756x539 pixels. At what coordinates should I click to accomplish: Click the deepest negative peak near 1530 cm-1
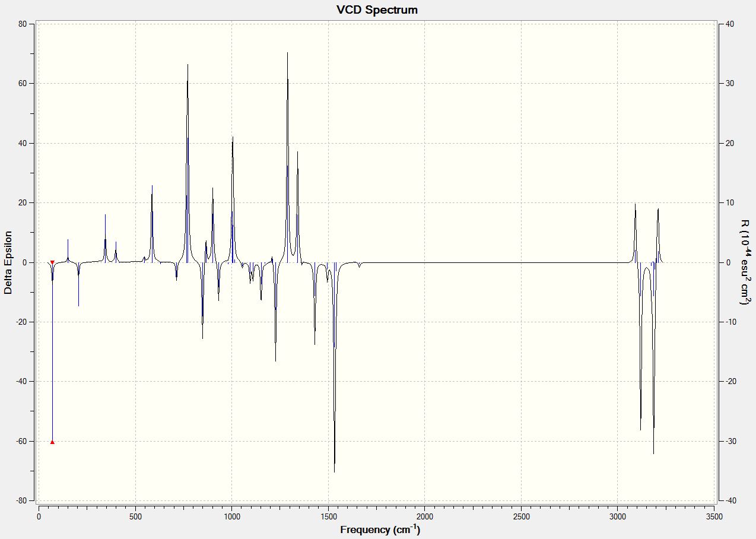click(x=335, y=471)
